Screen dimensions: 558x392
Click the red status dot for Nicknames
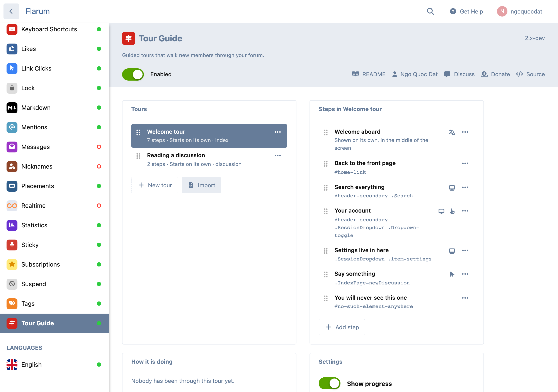(99, 166)
